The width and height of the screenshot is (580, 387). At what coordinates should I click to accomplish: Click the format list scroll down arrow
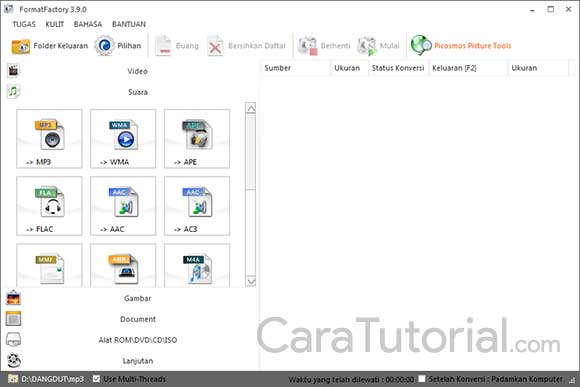coord(250,281)
